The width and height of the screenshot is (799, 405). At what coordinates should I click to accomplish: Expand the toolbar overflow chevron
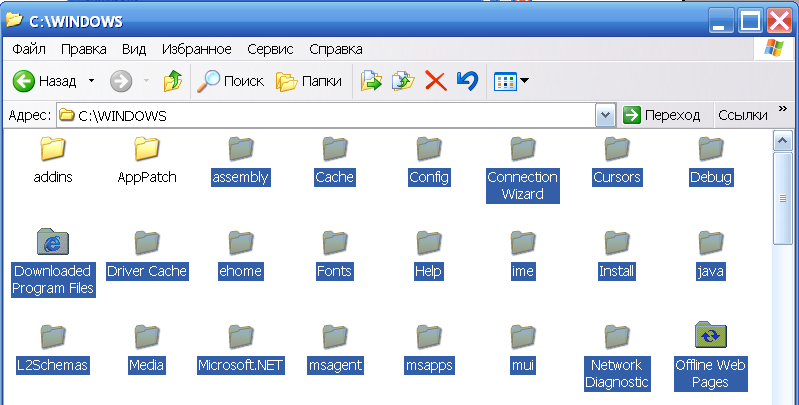tap(783, 108)
